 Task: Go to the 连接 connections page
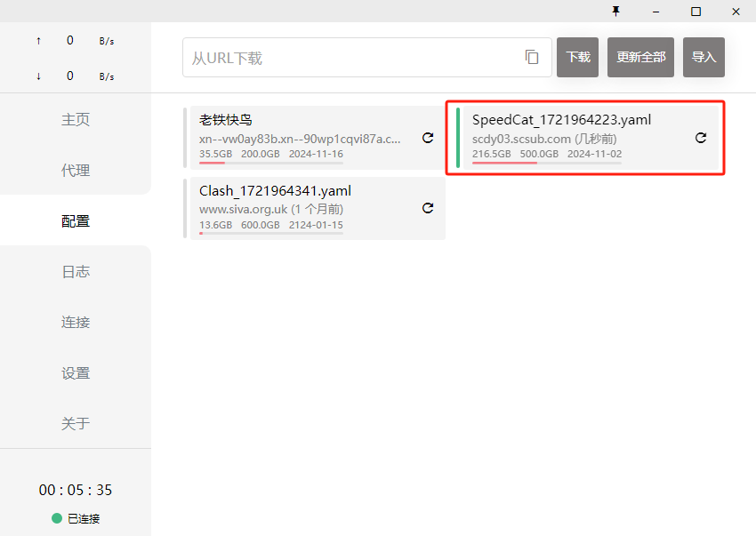click(76, 323)
